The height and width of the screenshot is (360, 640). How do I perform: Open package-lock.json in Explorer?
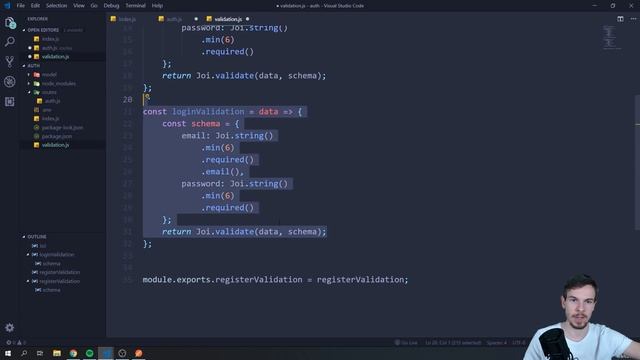coord(62,128)
